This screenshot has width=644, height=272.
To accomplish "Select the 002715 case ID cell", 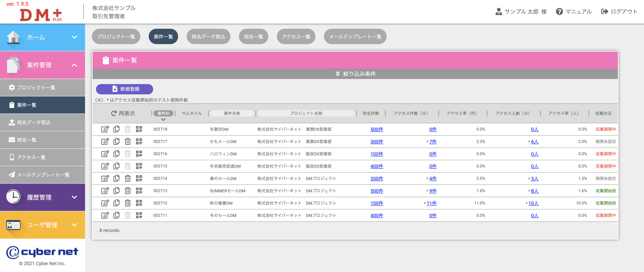I will click(160, 166).
